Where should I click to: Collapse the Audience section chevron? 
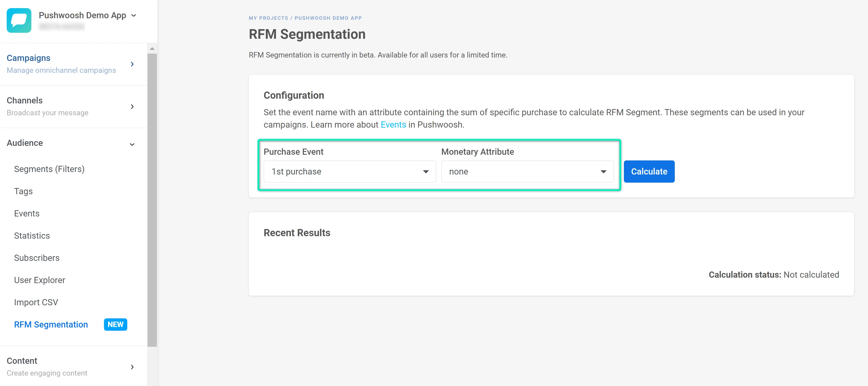pos(132,144)
